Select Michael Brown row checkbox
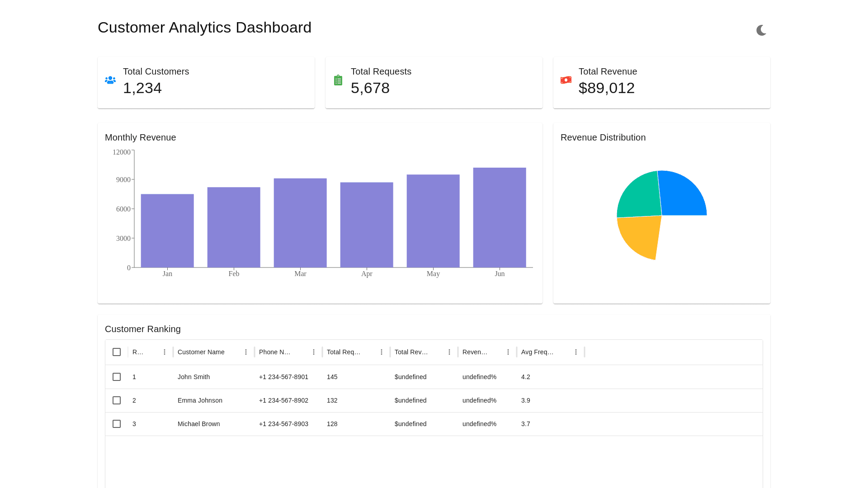The image size is (868, 488). [x=117, y=424]
